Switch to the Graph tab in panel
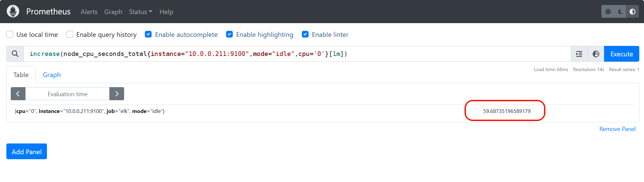This screenshot has height=182, width=644. [x=52, y=75]
